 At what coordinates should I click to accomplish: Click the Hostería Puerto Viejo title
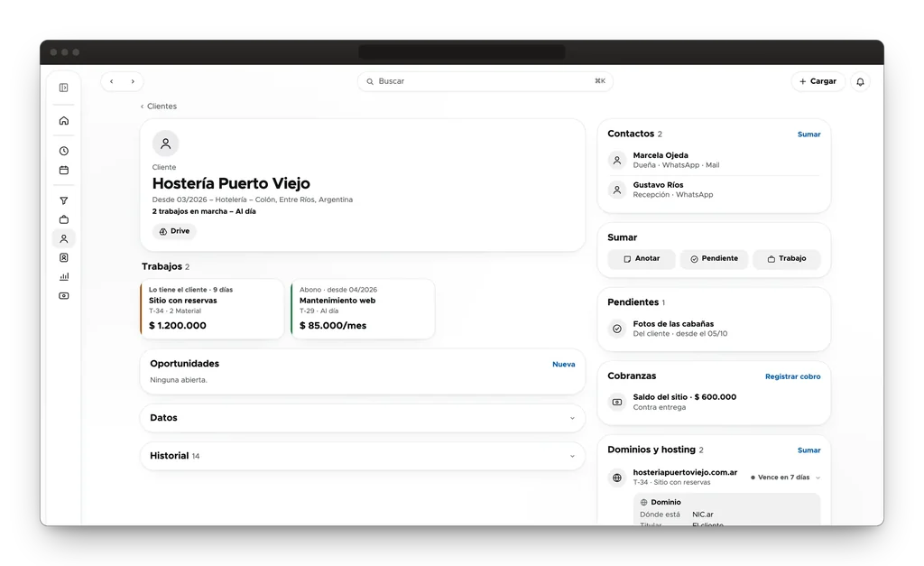click(231, 183)
